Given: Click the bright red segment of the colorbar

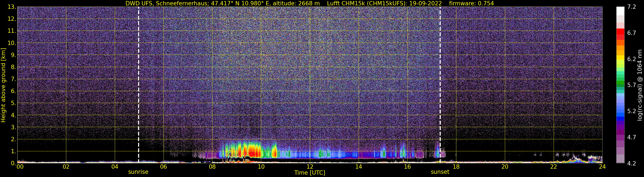Looking at the screenshot, I should [x=620, y=31].
